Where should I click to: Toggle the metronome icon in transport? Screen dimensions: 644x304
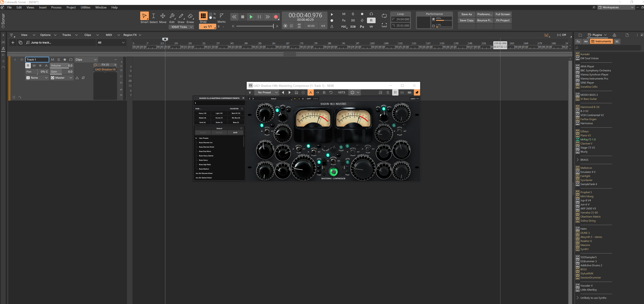332,26
